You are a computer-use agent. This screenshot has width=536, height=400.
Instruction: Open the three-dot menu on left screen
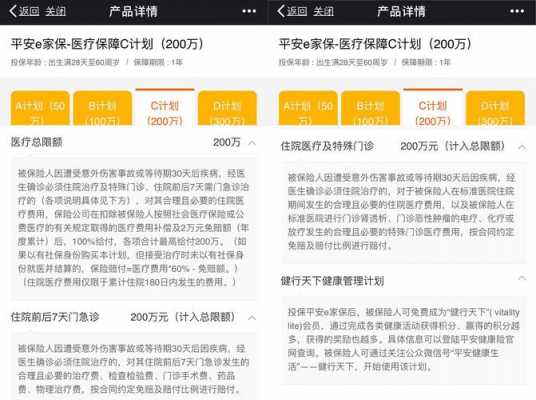(249, 11)
